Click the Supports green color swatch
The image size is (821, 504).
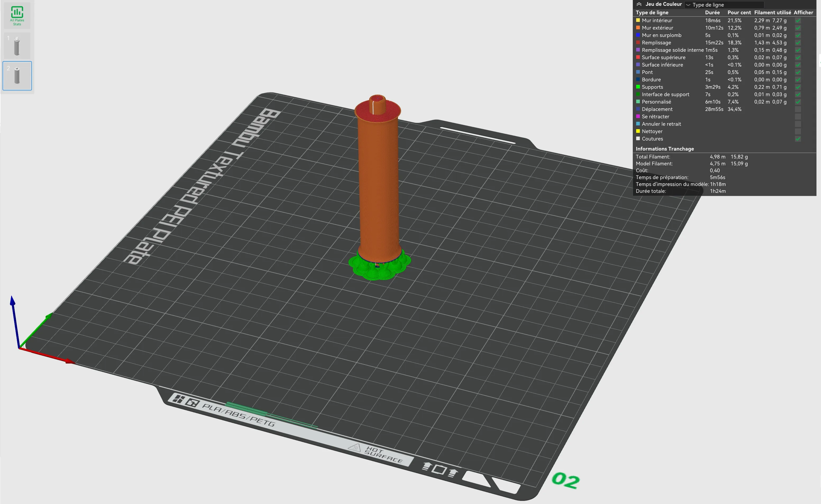pyautogui.click(x=638, y=87)
